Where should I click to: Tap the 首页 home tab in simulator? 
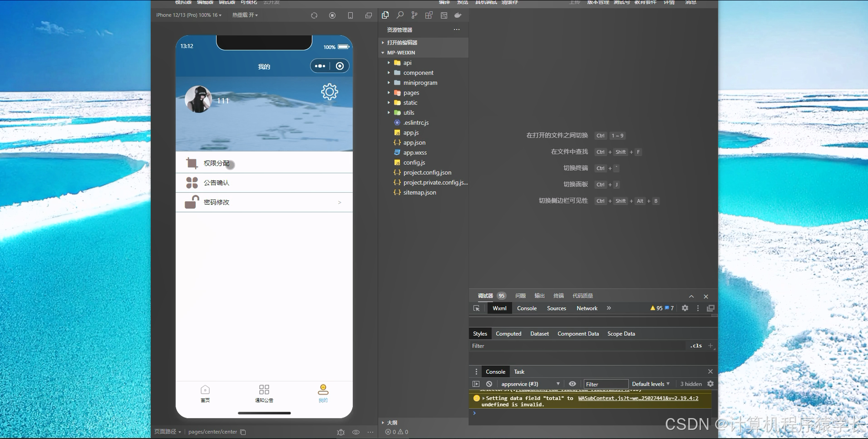click(205, 394)
